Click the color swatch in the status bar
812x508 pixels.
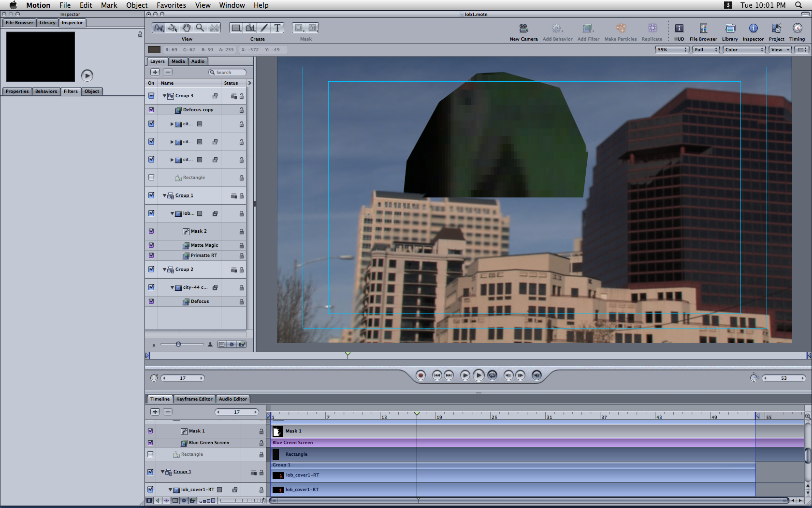(x=154, y=50)
